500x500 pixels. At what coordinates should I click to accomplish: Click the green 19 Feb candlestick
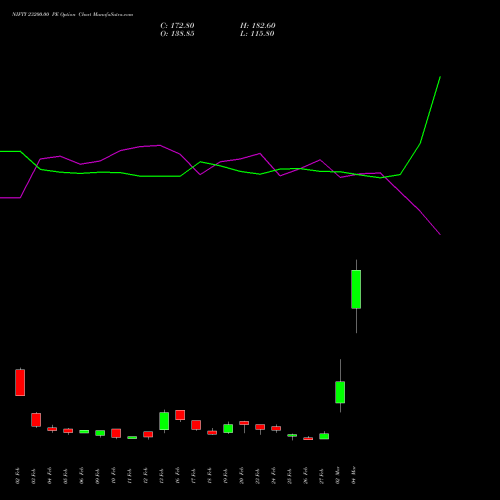[228, 428]
